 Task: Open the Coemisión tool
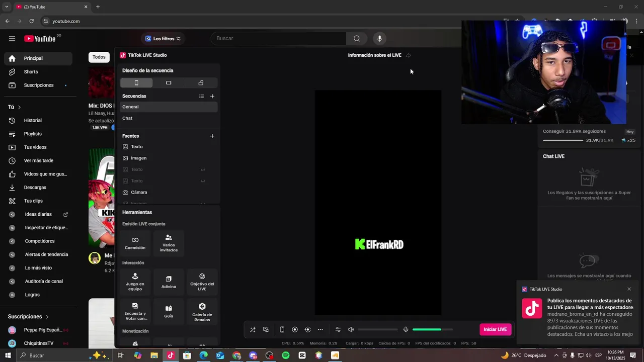click(135, 243)
